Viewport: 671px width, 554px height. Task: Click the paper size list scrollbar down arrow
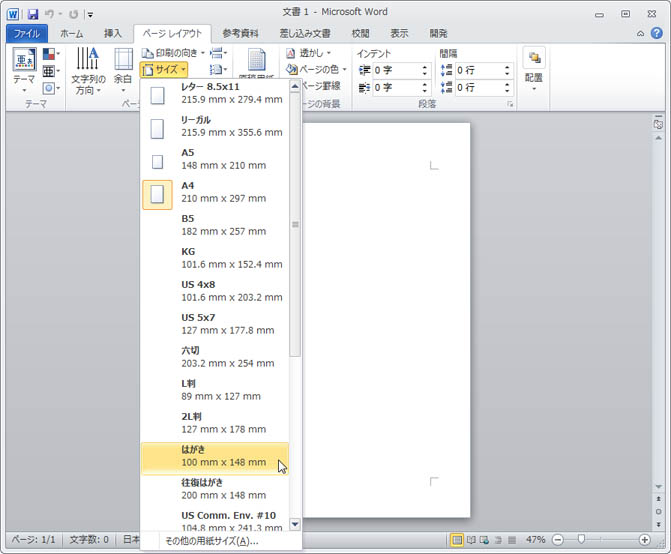(x=294, y=524)
